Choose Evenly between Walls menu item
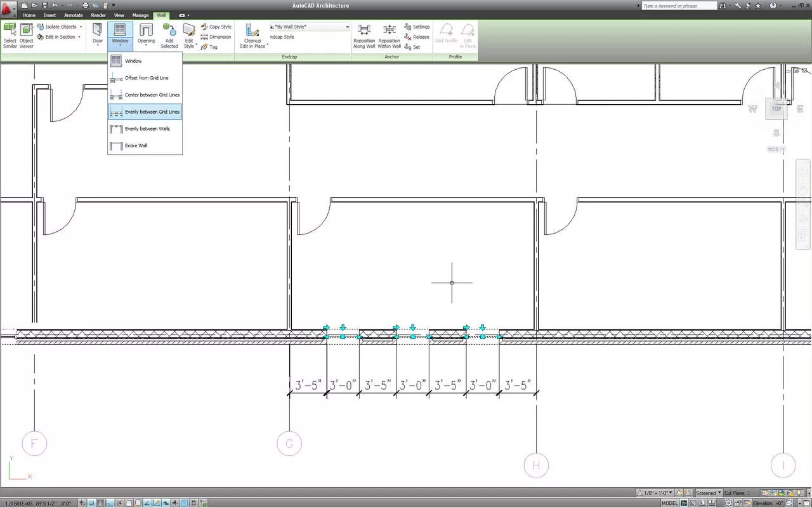Viewport: 812px width, 508px height. click(145, 129)
